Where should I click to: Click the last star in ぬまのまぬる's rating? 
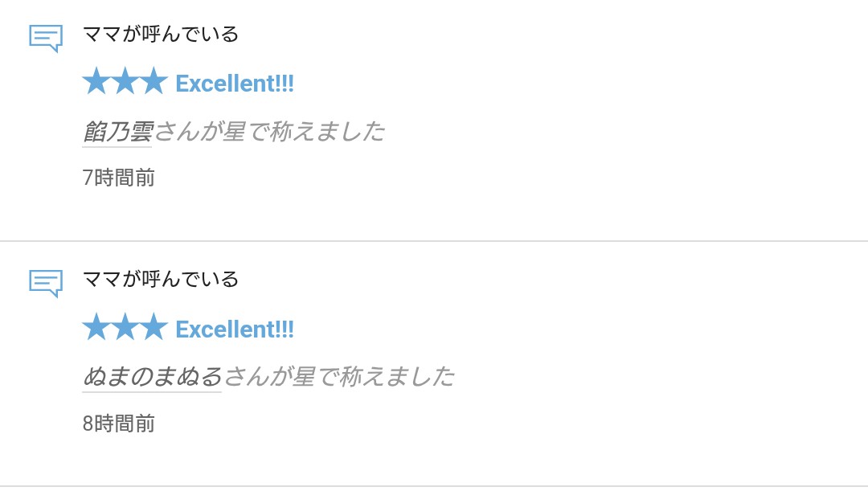pos(154,326)
